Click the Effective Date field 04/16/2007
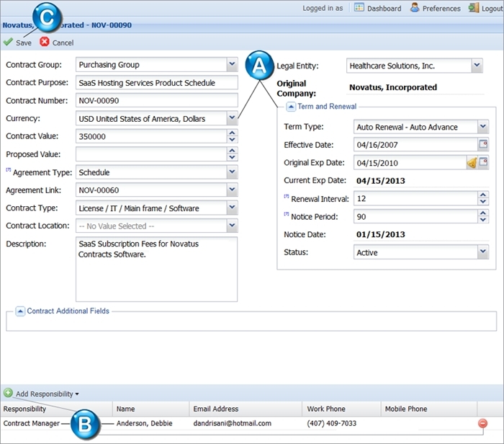 (x=415, y=144)
